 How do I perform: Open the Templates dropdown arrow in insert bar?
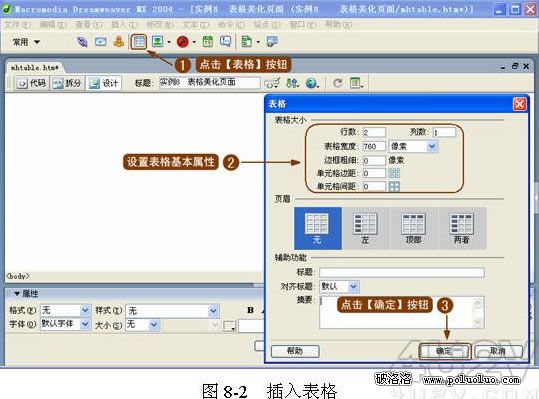coord(258,42)
